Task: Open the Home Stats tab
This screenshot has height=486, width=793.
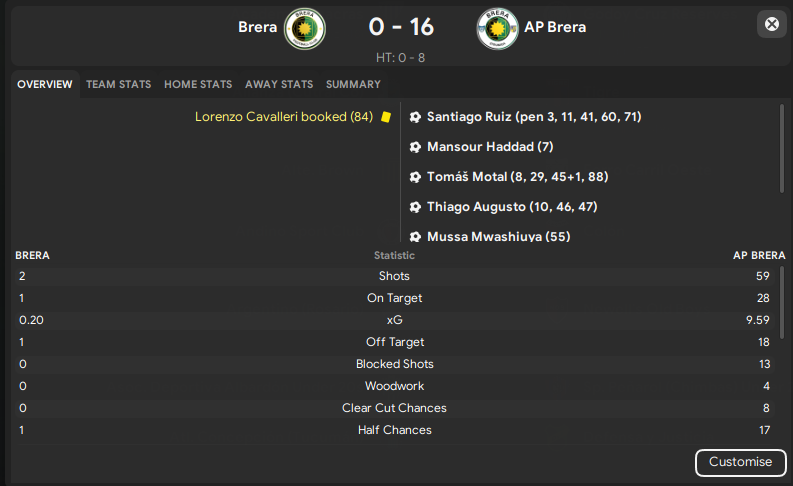Action: pyautogui.click(x=198, y=84)
